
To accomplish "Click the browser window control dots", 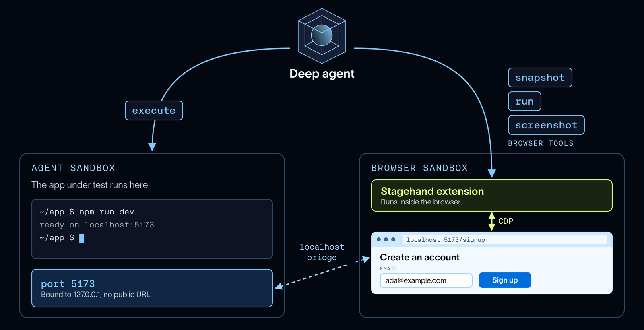I will tap(386, 239).
